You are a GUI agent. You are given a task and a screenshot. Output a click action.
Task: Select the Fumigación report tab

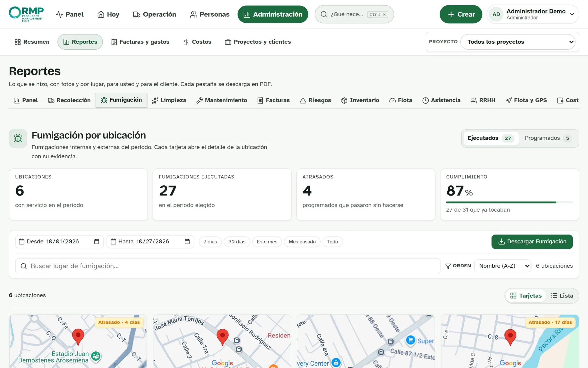[x=121, y=100]
